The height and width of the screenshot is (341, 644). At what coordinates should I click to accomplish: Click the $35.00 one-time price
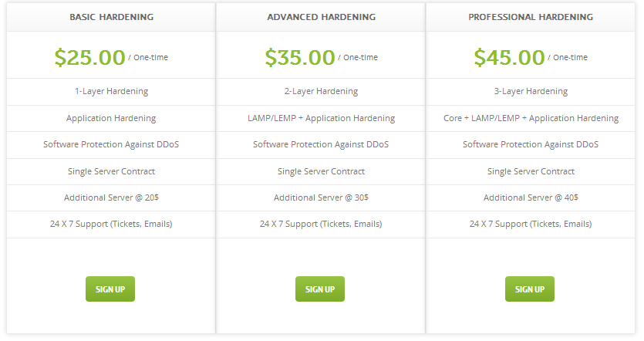tap(300, 57)
